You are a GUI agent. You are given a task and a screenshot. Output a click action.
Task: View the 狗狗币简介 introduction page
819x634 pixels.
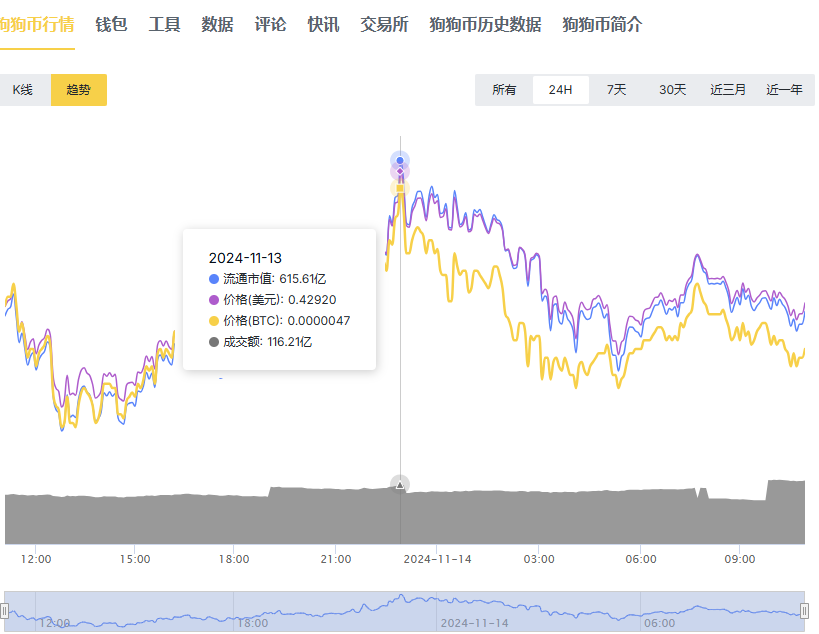pos(601,24)
